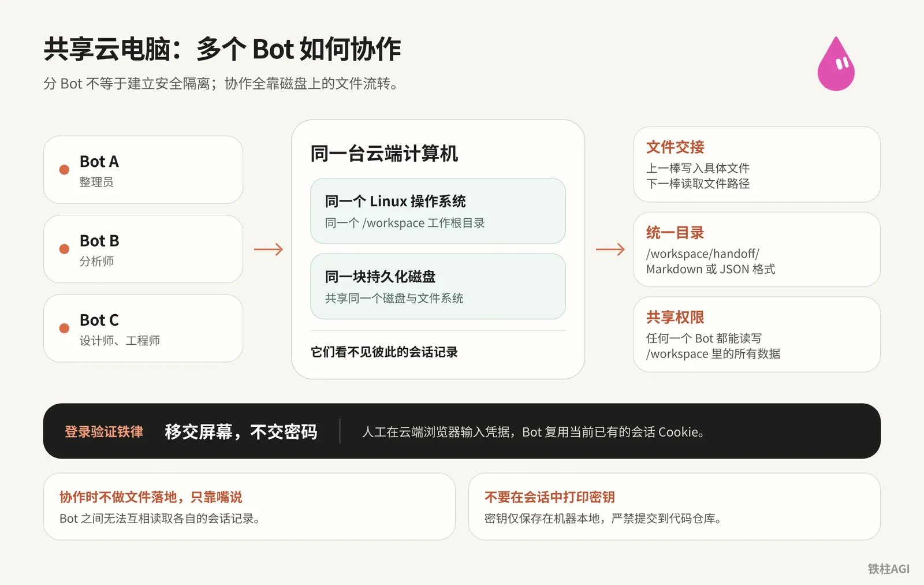Click the text 密钥仅保存在机器本地
This screenshot has height=585, width=924.
[x=542, y=519]
